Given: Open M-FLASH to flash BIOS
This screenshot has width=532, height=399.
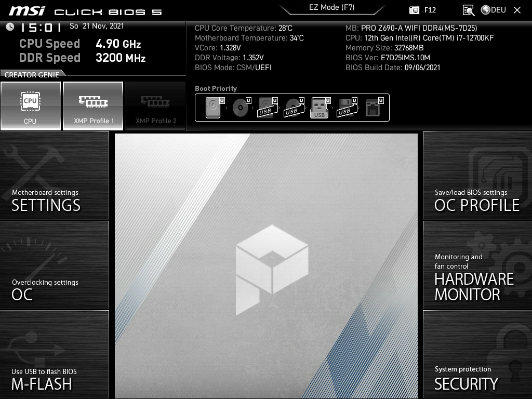Looking at the screenshot, I should pyautogui.click(x=54, y=354).
